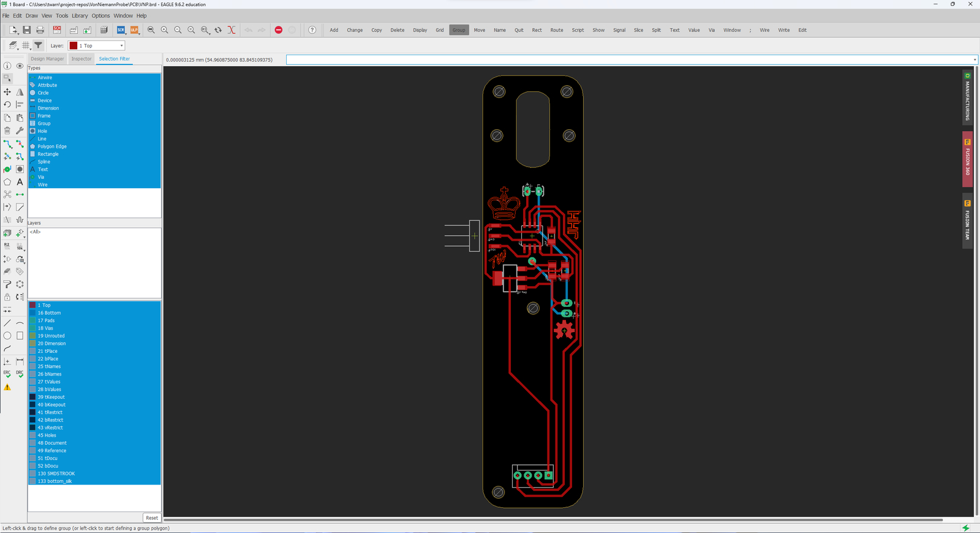Toggle the 16 Bottom layer in filter list
This screenshot has width=980, height=533.
click(49, 313)
